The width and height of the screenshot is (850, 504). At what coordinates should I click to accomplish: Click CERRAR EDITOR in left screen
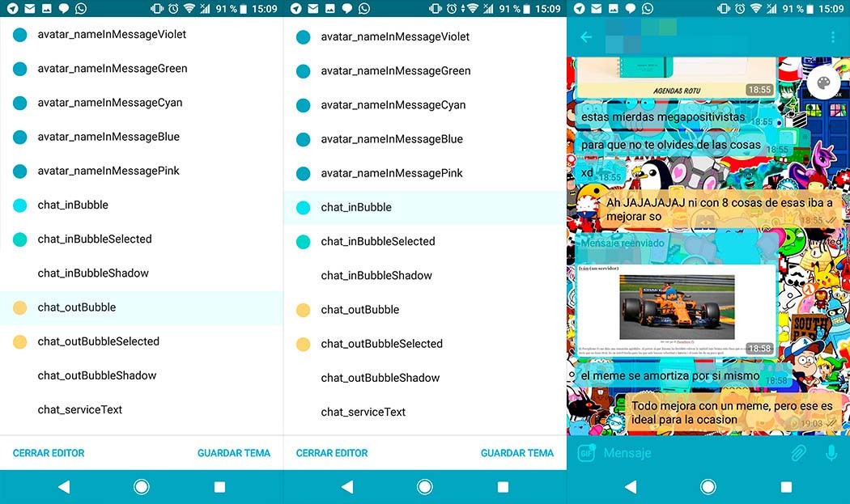[x=49, y=453]
